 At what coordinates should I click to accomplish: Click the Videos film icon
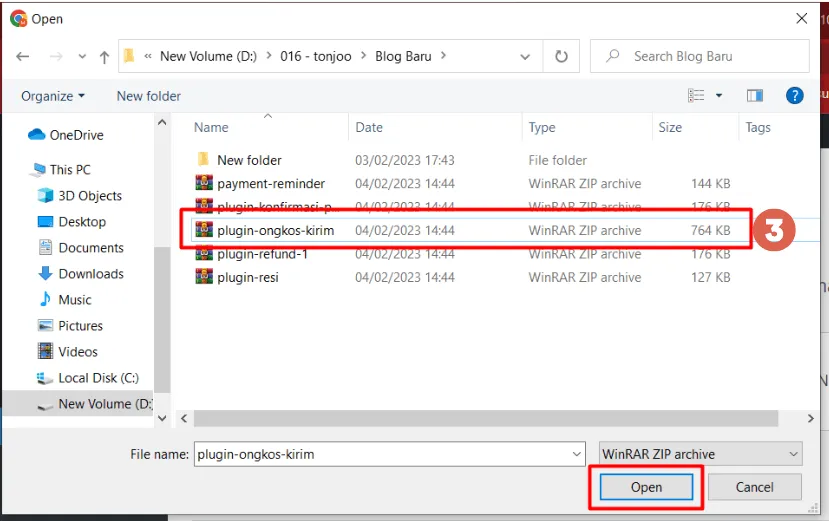pyautogui.click(x=45, y=351)
